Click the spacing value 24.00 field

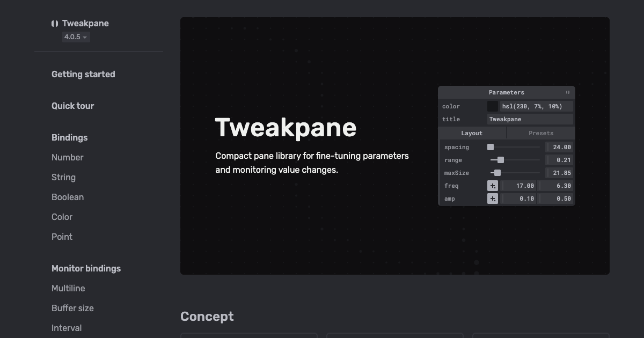[x=559, y=147]
